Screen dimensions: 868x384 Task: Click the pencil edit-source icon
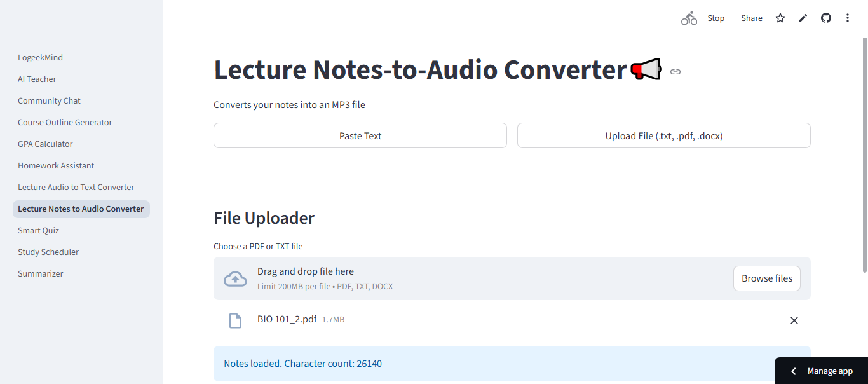(x=803, y=18)
